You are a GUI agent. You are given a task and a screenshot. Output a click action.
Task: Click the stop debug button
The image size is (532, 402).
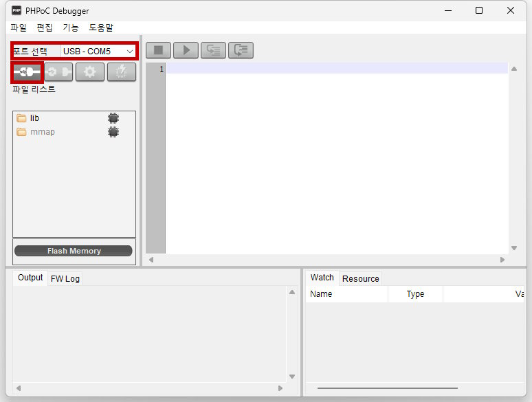(x=159, y=50)
